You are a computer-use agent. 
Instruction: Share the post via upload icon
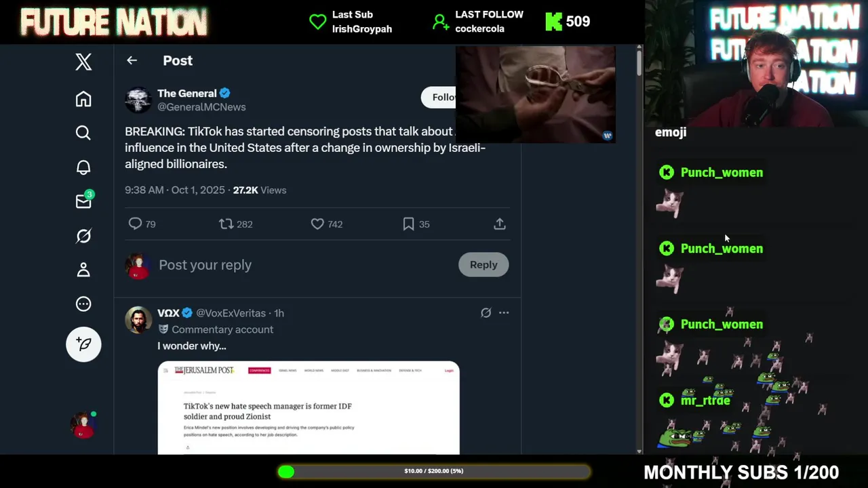point(500,224)
